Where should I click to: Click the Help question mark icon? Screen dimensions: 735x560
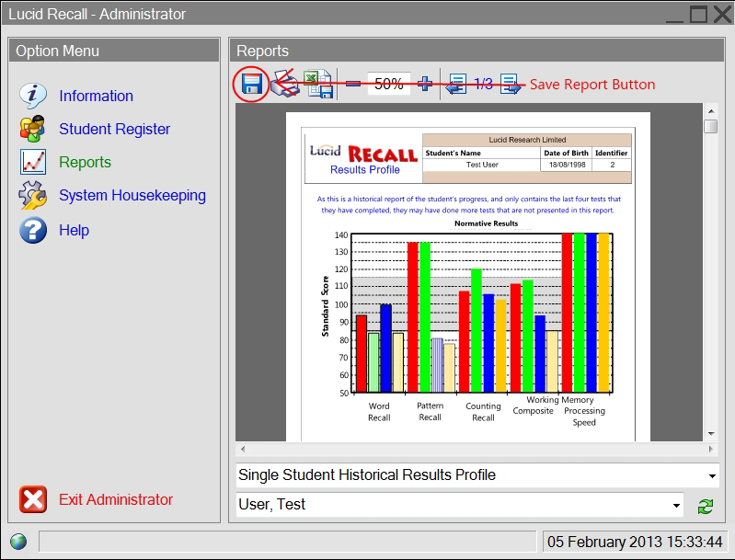tap(33, 230)
